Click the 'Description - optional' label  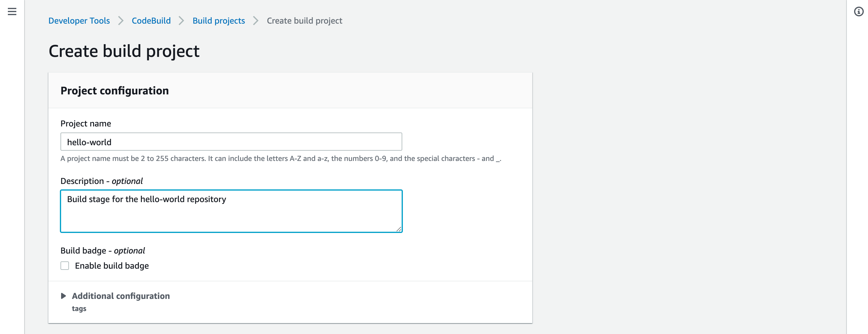click(101, 181)
